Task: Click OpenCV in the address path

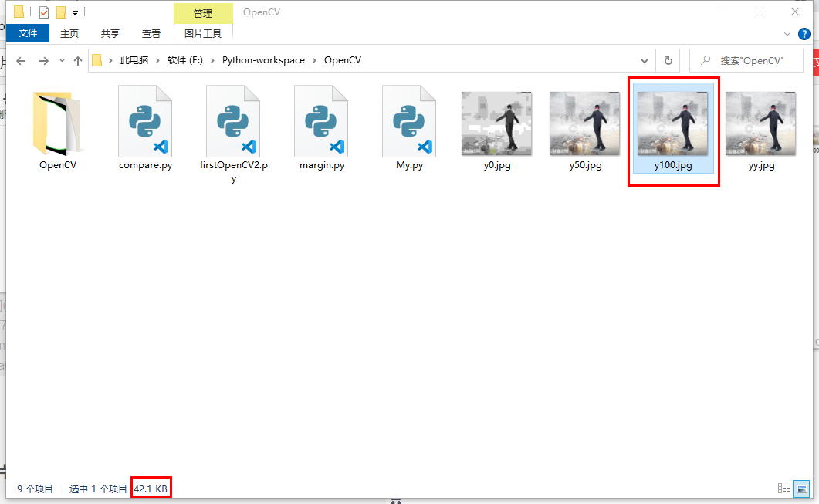Action: [343, 60]
